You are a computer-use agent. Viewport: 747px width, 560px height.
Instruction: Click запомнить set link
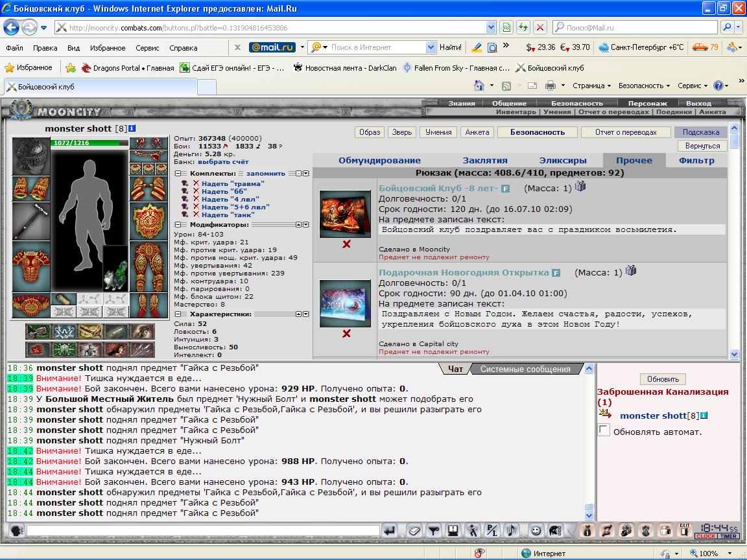coord(266,174)
